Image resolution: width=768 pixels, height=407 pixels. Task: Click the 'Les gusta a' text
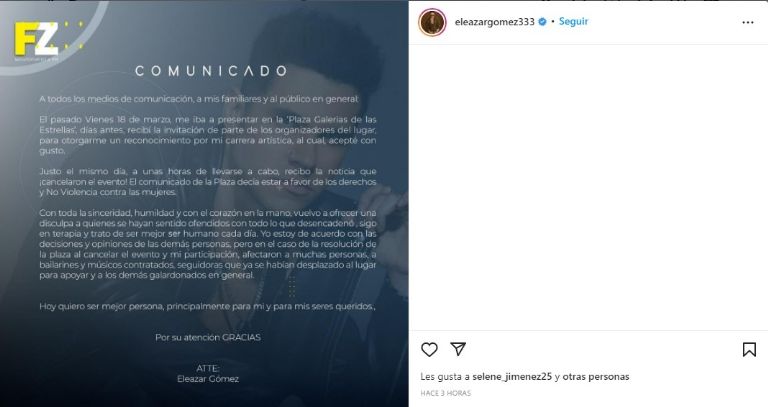[445, 377]
